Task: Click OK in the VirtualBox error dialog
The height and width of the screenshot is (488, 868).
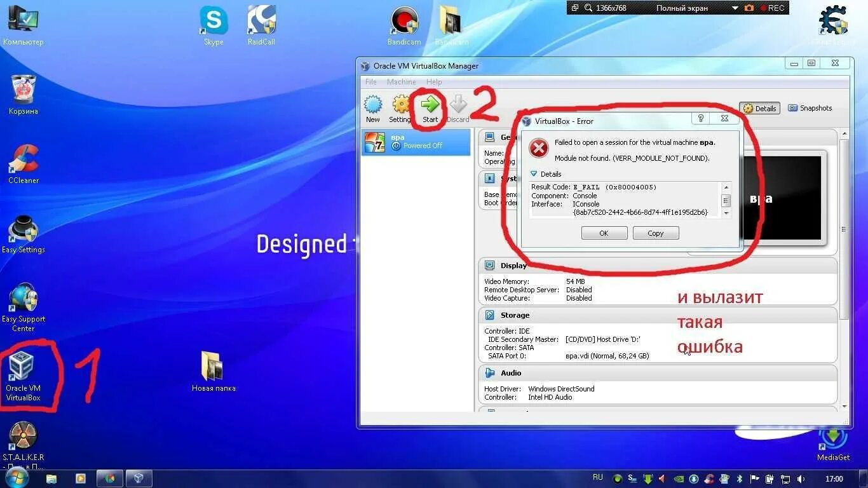Action: 604,233
